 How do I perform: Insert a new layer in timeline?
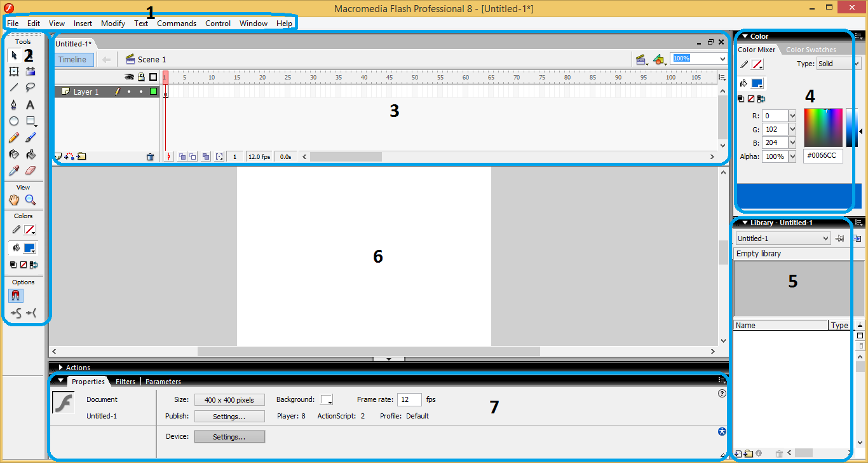tap(58, 156)
